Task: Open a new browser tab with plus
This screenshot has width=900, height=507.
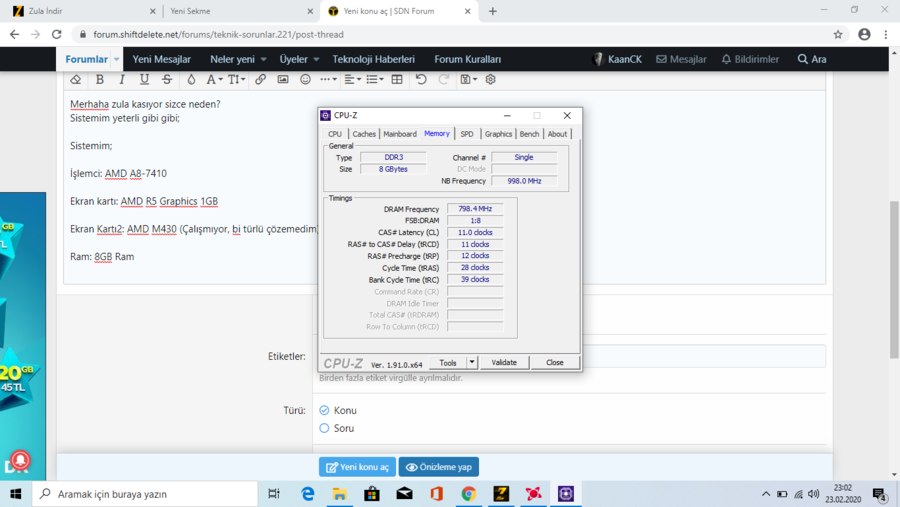Action: pyautogui.click(x=492, y=11)
